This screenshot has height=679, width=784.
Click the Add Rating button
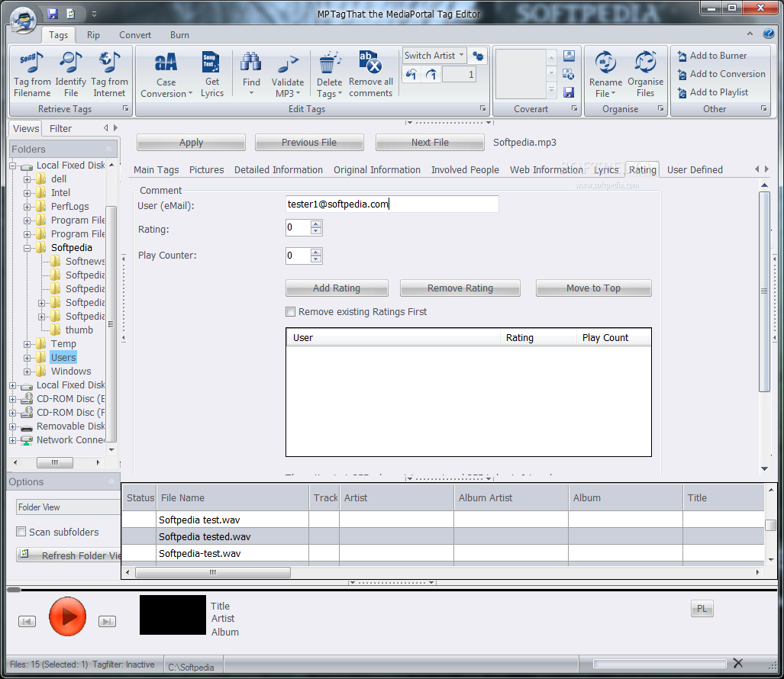[x=337, y=288]
